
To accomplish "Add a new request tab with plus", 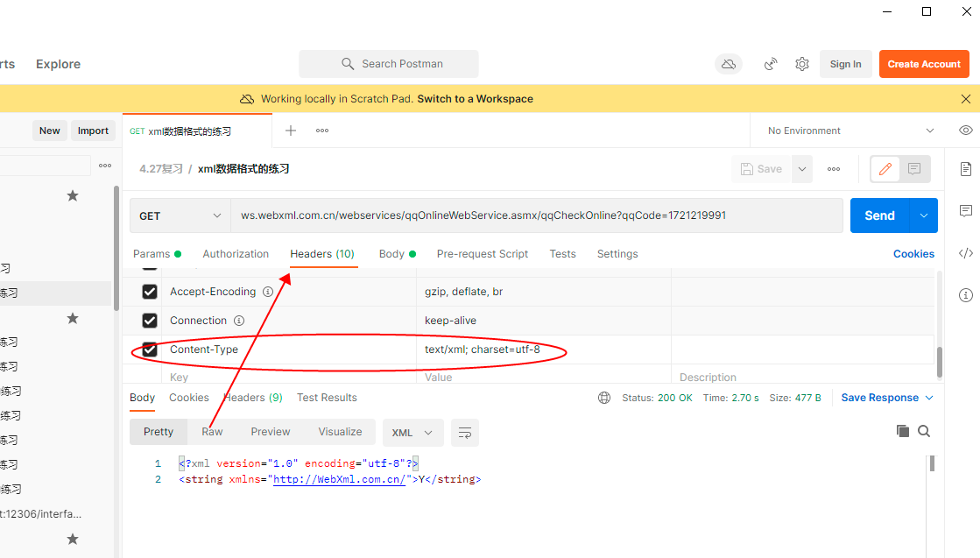I will pos(291,130).
